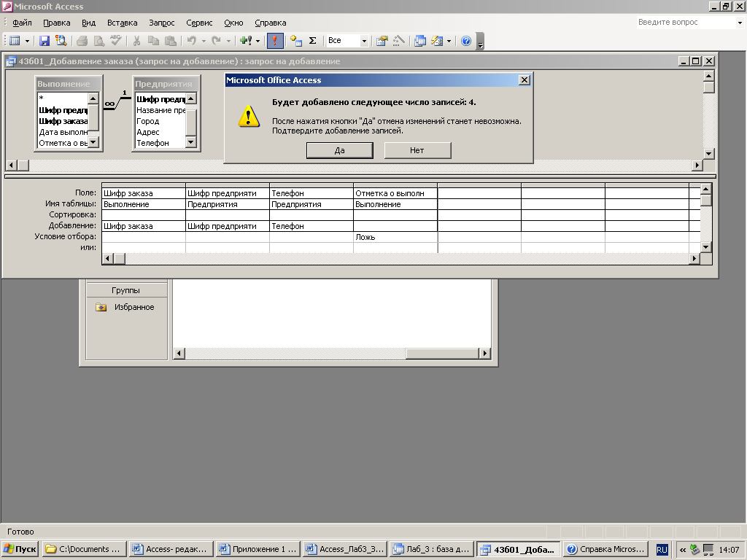This screenshot has width=747, height=560.
Task: Click the Run query exclamation icon
Action: (x=275, y=41)
